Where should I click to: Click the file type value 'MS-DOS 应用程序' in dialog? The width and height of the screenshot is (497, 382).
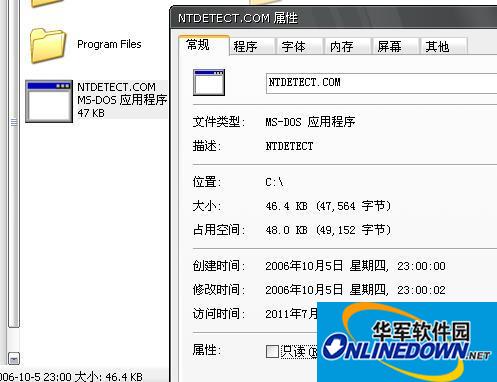coord(310,122)
